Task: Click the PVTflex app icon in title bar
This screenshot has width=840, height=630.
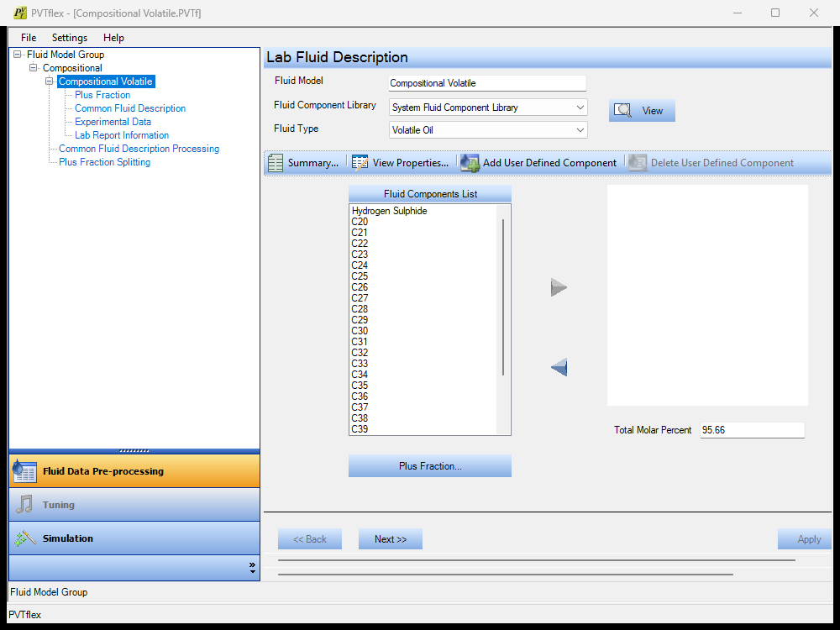Action: pos(20,13)
